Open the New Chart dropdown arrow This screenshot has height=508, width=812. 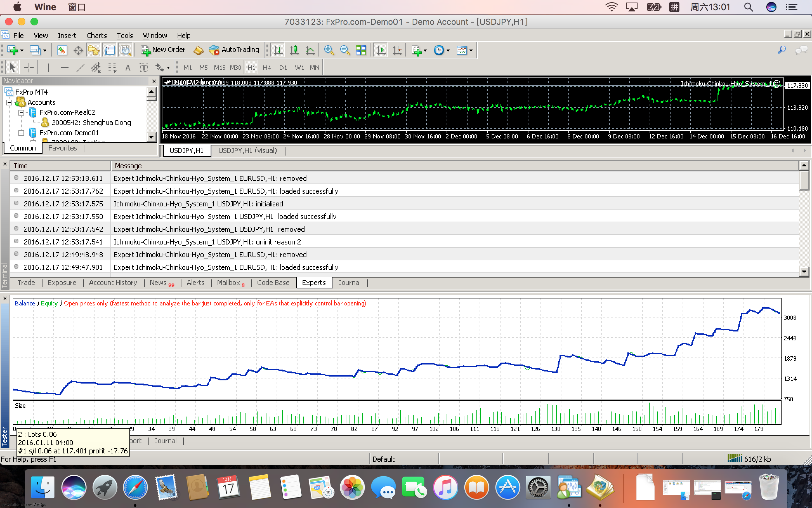[22, 51]
